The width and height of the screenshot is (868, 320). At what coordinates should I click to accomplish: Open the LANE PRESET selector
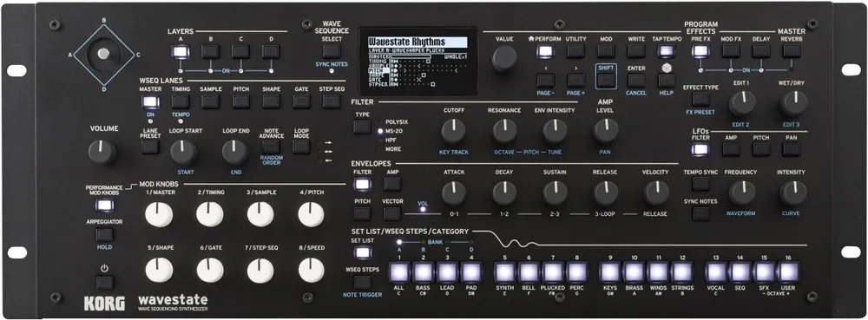coord(149,147)
